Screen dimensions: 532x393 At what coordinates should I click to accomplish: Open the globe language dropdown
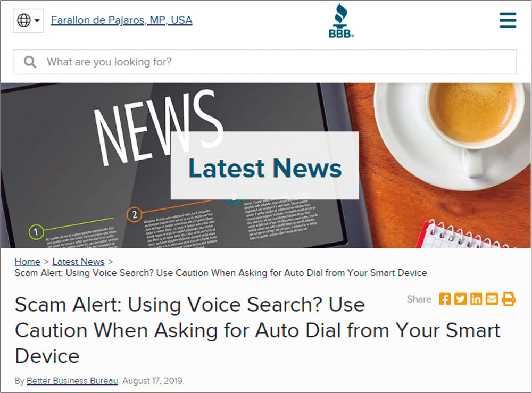click(28, 20)
